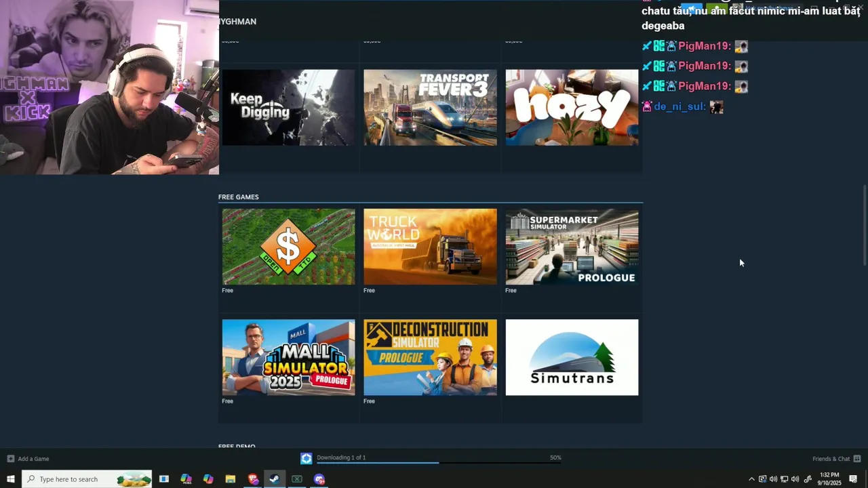Open Supermarket Simulator Prologue tile
868x488 pixels.
point(572,247)
